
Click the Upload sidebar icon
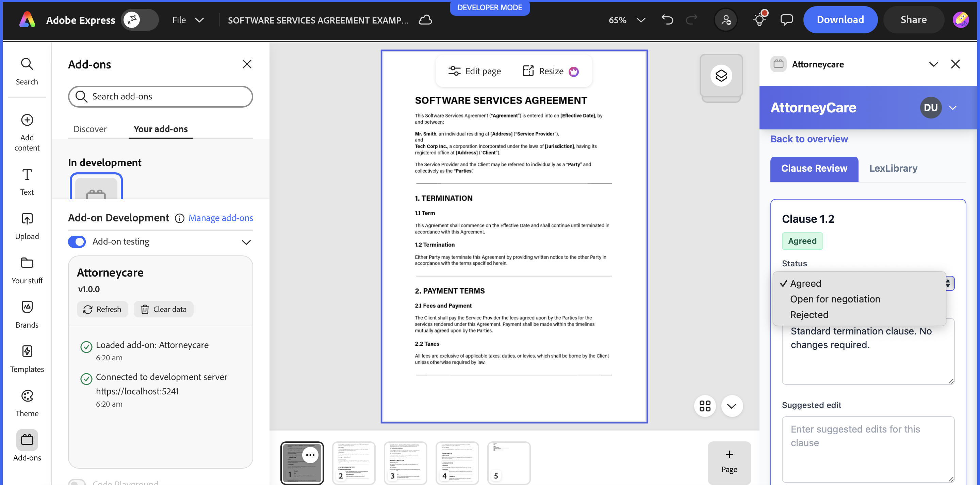27,219
